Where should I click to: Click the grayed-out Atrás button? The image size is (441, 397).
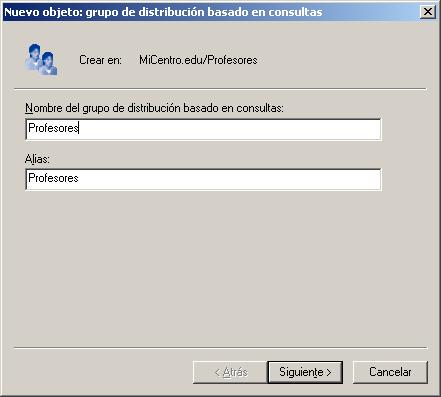(x=230, y=372)
